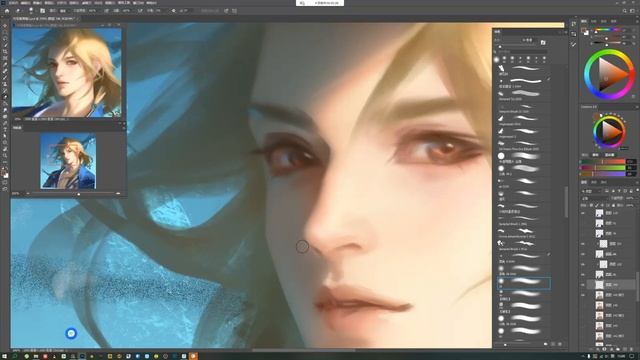Select the Hand tool
The image size is (640, 360).
click(x=5, y=149)
